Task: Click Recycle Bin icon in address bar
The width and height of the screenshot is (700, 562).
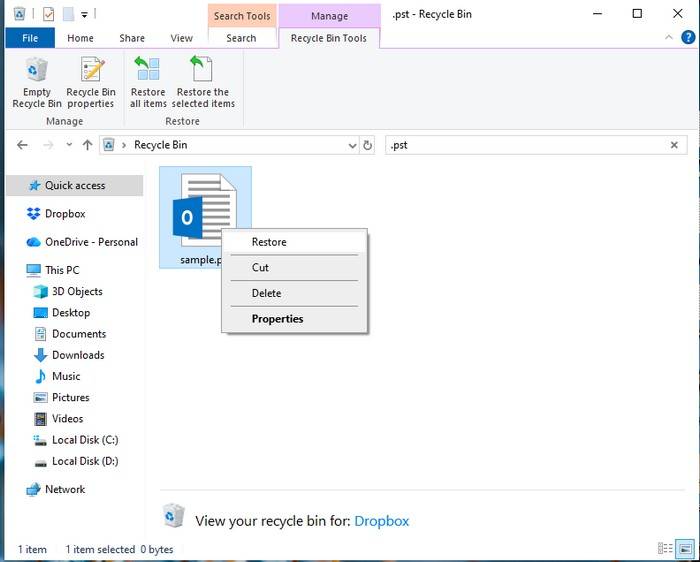Action: pyautogui.click(x=108, y=145)
